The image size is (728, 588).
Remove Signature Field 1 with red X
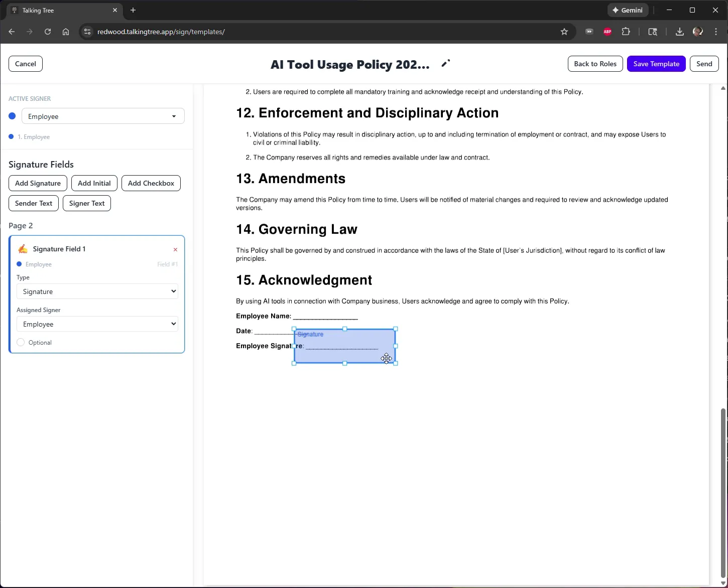pyautogui.click(x=175, y=249)
